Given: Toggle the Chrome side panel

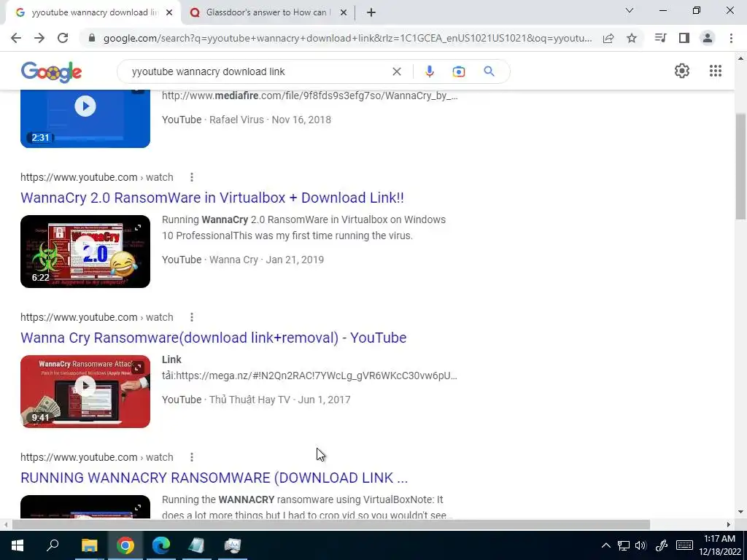Looking at the screenshot, I should (x=684, y=38).
